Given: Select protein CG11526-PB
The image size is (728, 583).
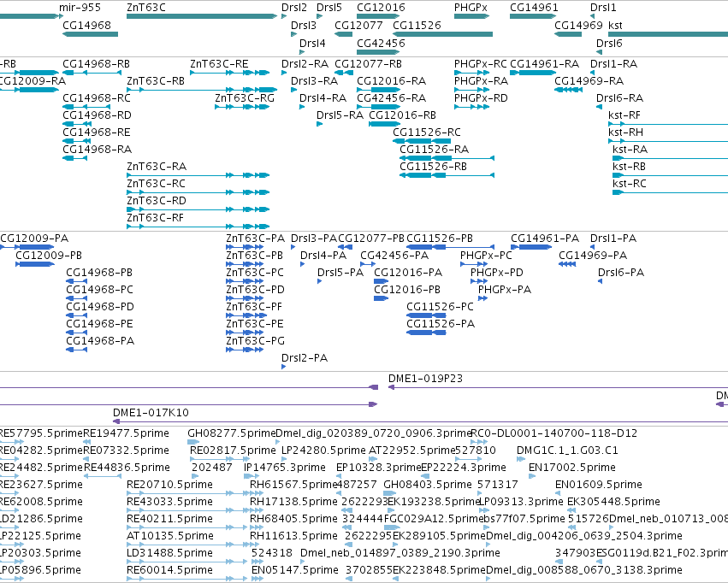Looking at the screenshot, I should pos(439,238).
